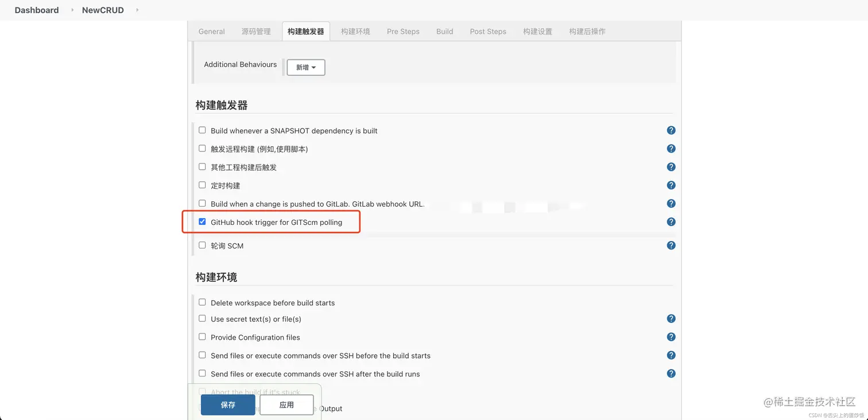Open help icon for 轮询 SCM row
The height and width of the screenshot is (420, 868).
click(x=671, y=246)
